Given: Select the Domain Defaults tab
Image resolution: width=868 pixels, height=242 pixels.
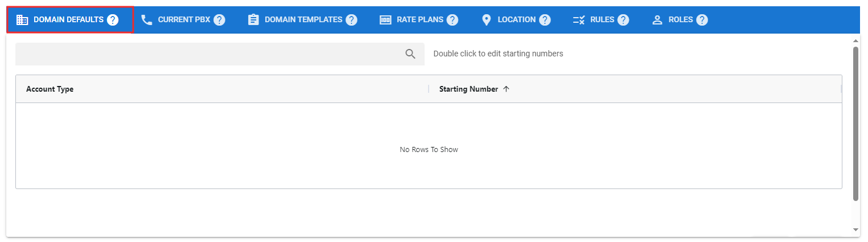Looking at the screenshot, I should pos(68,20).
